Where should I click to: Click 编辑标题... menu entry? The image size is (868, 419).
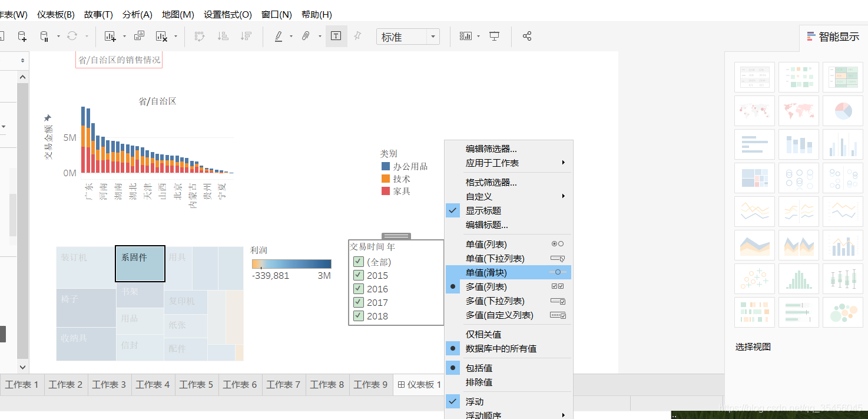[x=508, y=225]
